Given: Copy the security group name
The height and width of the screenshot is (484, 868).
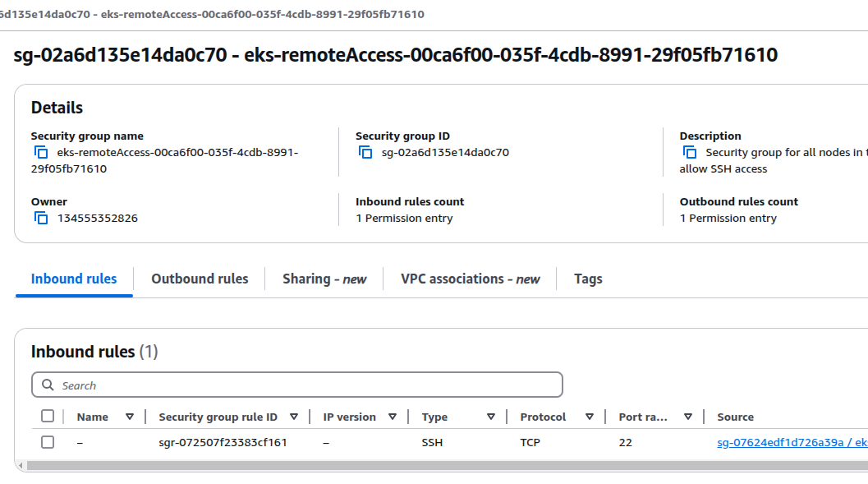Looking at the screenshot, I should tap(41, 152).
